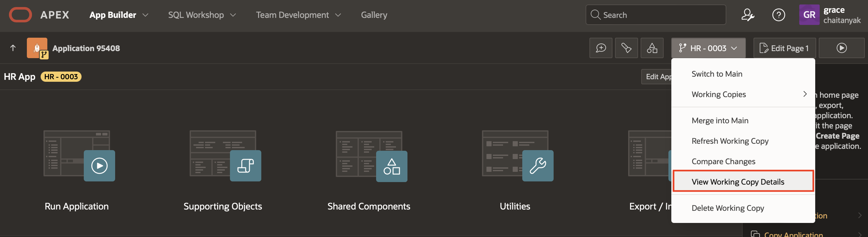Click in the Search field
This screenshot has height=237, width=868.
click(660, 15)
